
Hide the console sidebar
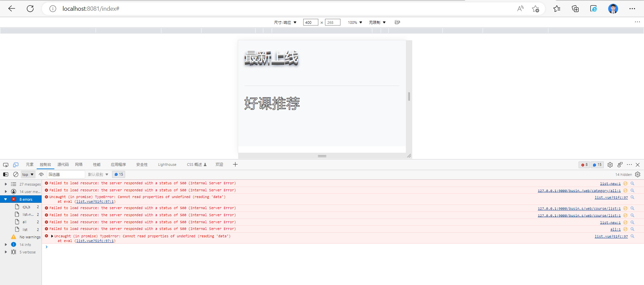point(6,175)
